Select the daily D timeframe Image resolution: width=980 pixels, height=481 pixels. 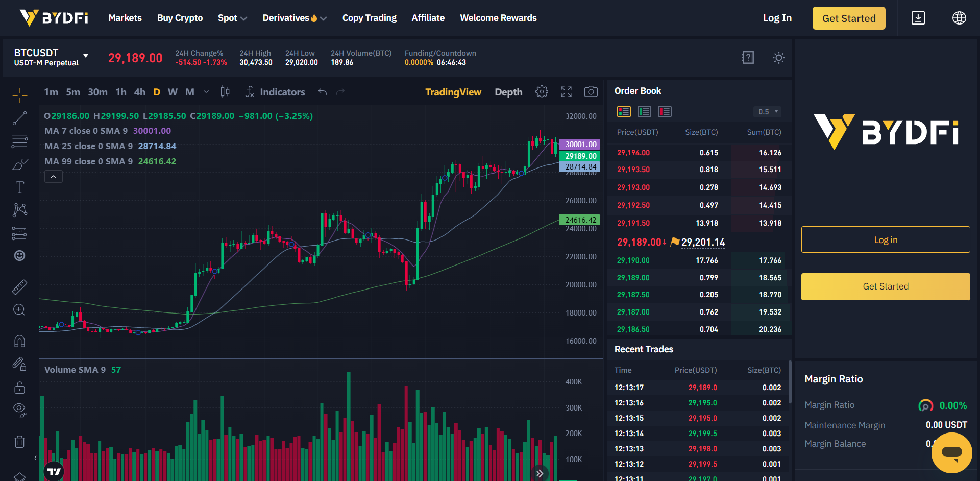157,92
